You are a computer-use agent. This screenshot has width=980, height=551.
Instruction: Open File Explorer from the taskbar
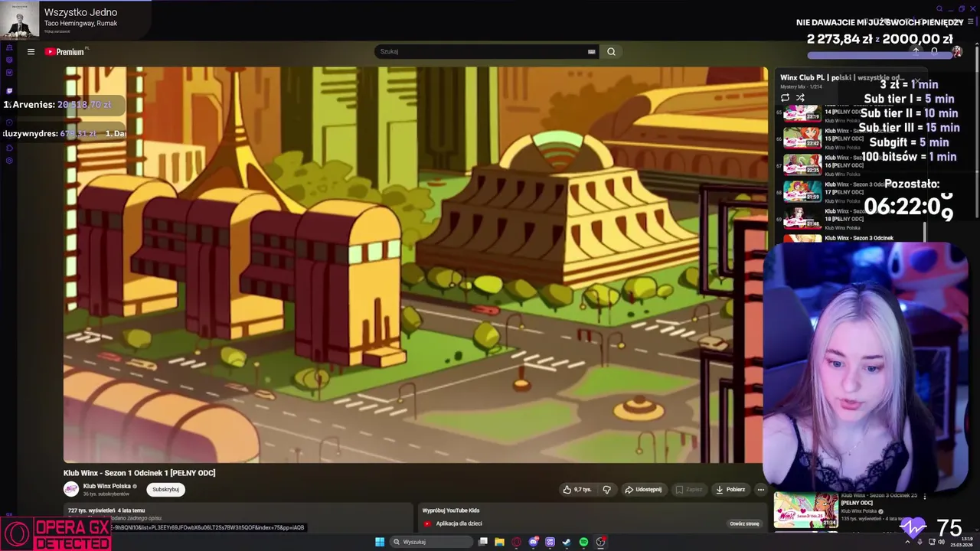click(499, 542)
